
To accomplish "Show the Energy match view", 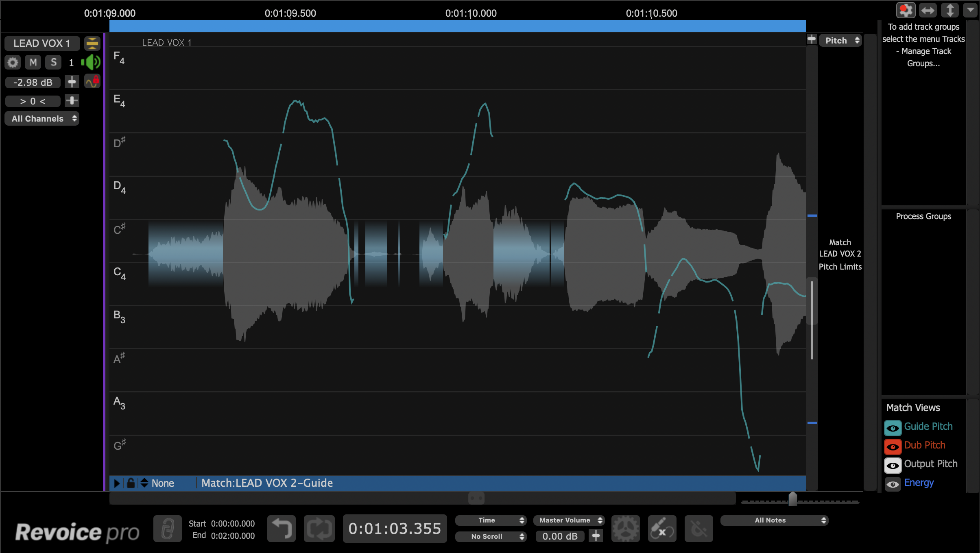I will [x=893, y=484].
